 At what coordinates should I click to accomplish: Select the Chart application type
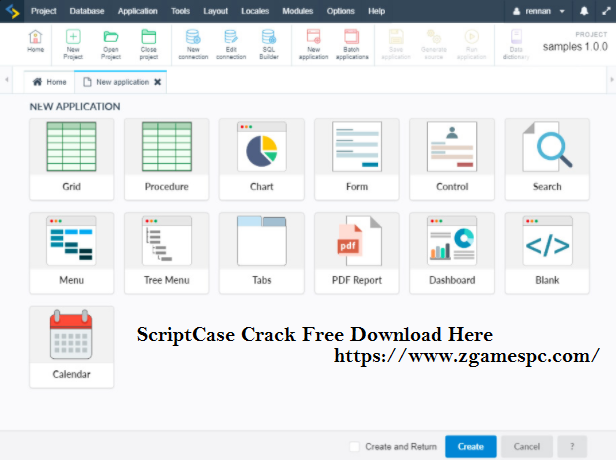262,159
